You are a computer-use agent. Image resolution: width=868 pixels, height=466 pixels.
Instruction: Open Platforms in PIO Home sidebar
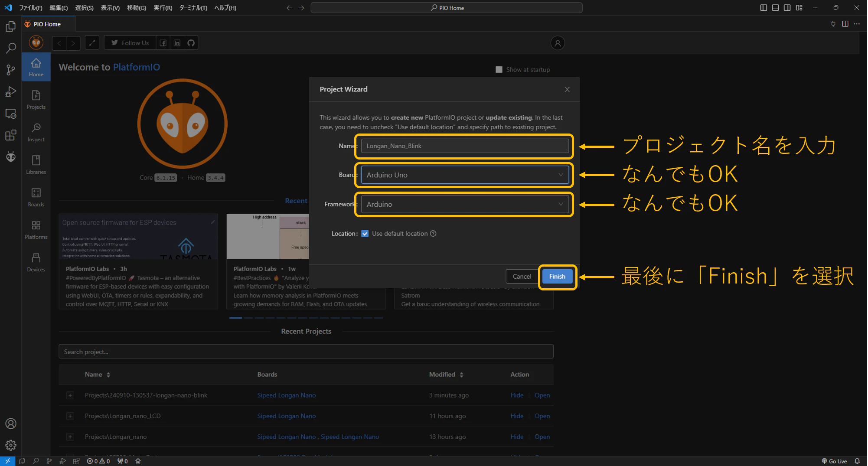click(36, 230)
